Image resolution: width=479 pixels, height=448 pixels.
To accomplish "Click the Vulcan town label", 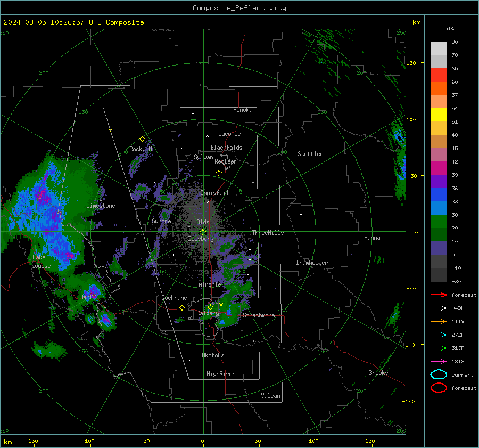I will 270,396.
